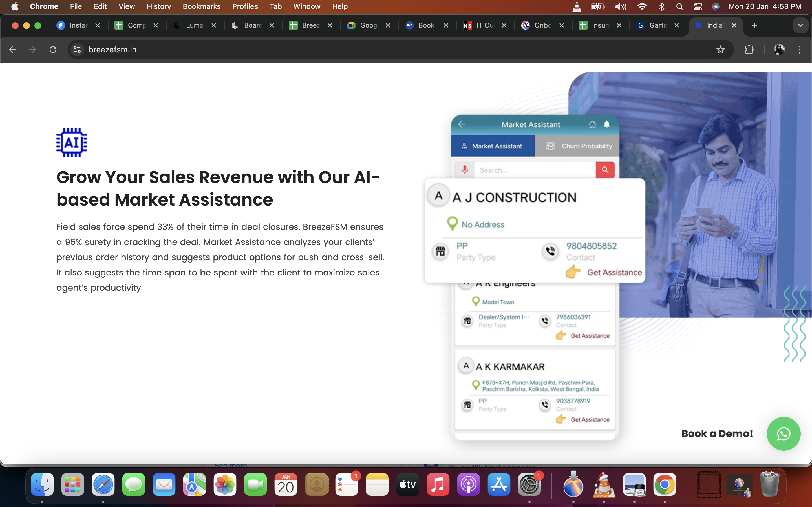Viewport: 812px width, 507px height.
Task: Click the WhatsApp floating chat icon
Action: pos(784,433)
